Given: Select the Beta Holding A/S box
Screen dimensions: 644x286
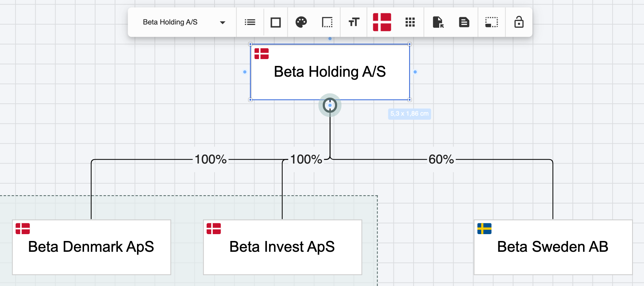Looking at the screenshot, I should point(330,72).
